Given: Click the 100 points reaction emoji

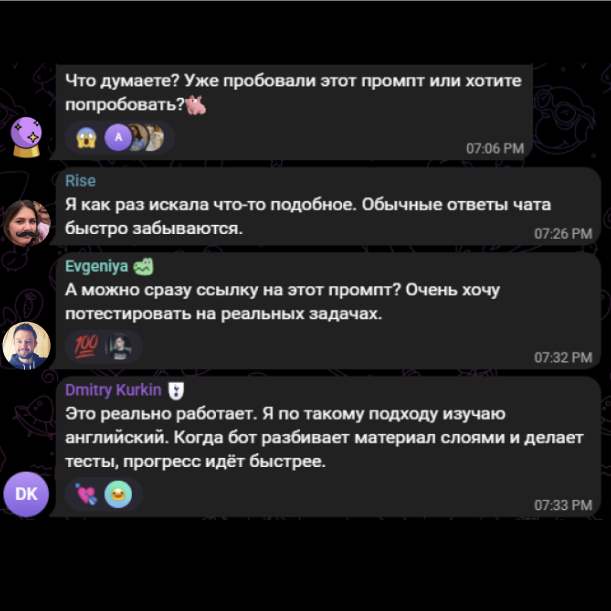Looking at the screenshot, I should coord(86,347).
